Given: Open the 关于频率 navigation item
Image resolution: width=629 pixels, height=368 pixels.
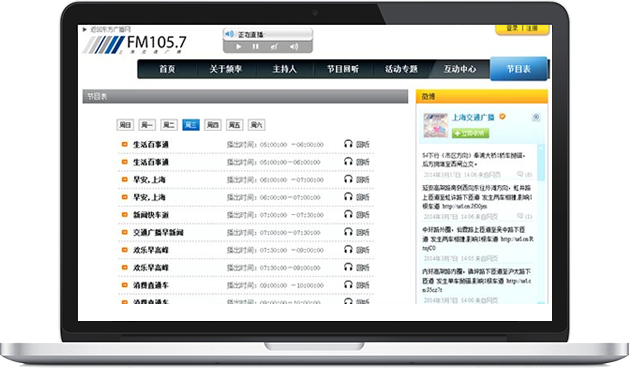Looking at the screenshot, I should (x=226, y=69).
